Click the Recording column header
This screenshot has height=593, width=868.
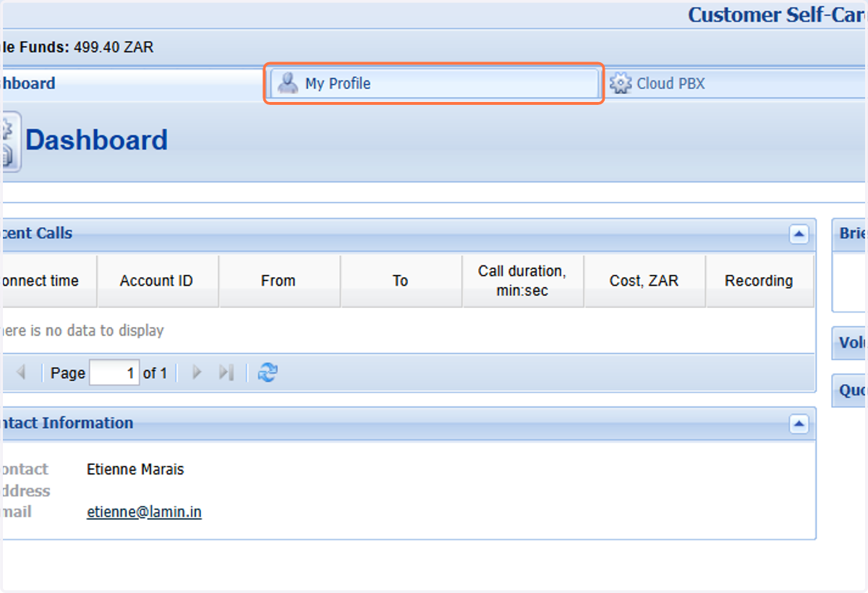tap(759, 281)
